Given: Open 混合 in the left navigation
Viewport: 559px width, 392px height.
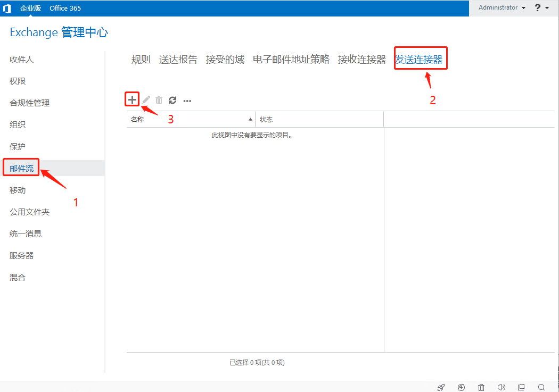Looking at the screenshot, I should point(18,277).
